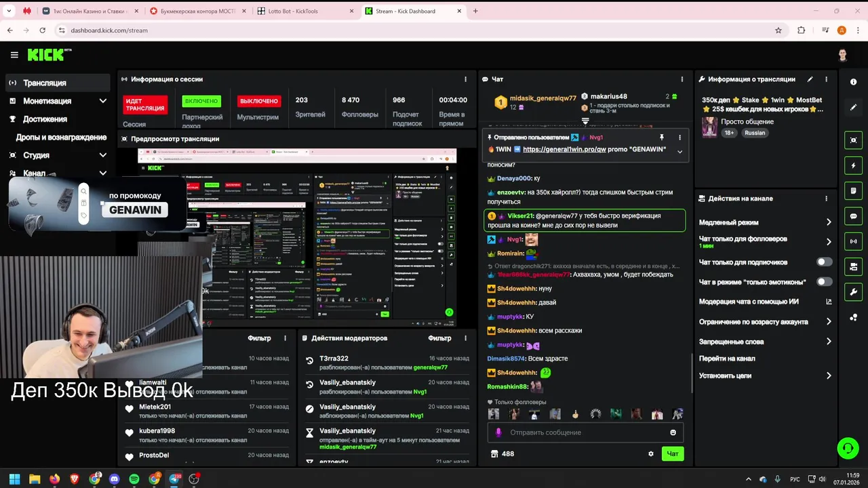Open AI chat moderation external link icon
The height and width of the screenshot is (488, 868).
[829, 302]
